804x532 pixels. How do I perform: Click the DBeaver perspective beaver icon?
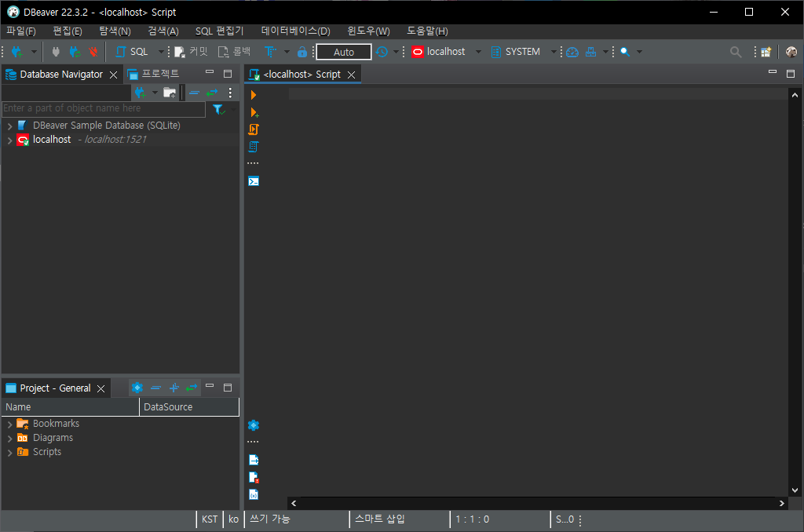click(x=791, y=52)
